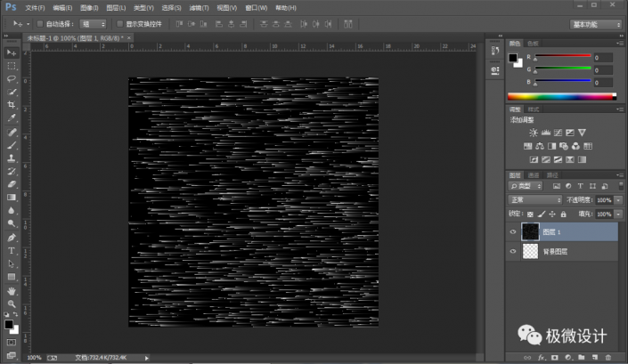Hide 图层 1 using its eye icon
628x364 pixels.
click(x=511, y=232)
